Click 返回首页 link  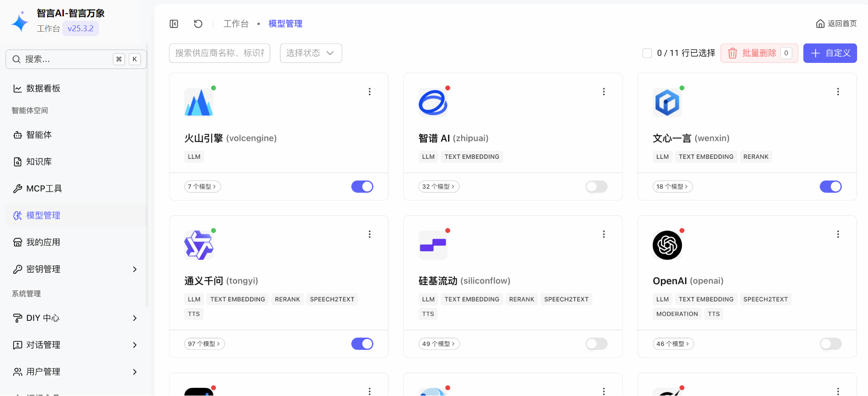[x=836, y=24]
